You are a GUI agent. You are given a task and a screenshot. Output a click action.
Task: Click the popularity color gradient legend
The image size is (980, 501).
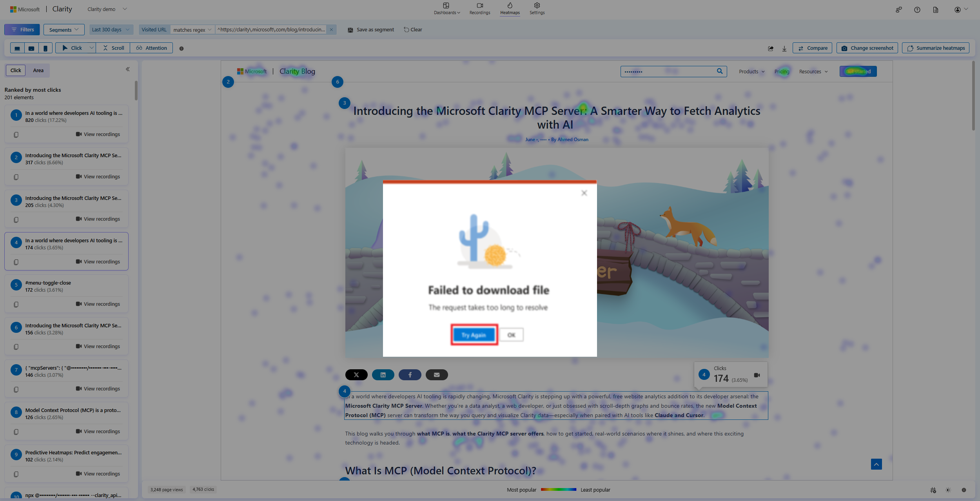[x=559, y=490]
